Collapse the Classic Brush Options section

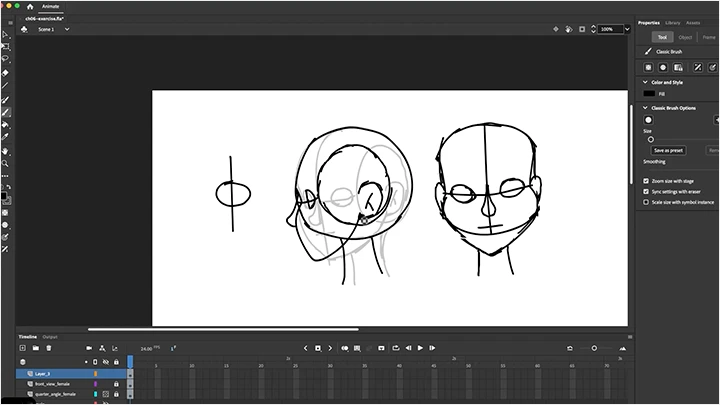tap(645, 108)
